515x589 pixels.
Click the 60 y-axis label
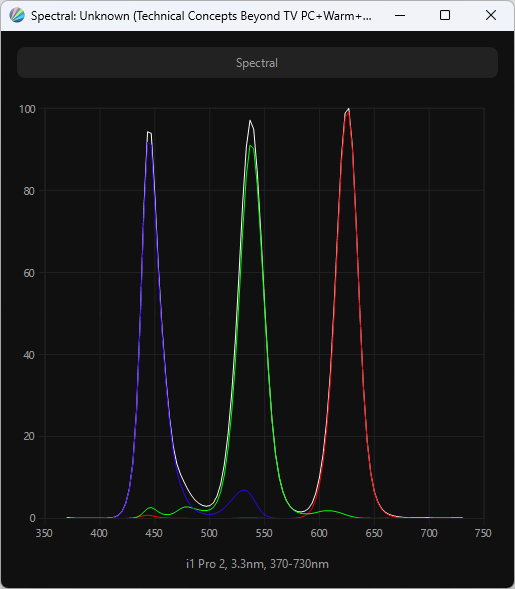coord(29,273)
